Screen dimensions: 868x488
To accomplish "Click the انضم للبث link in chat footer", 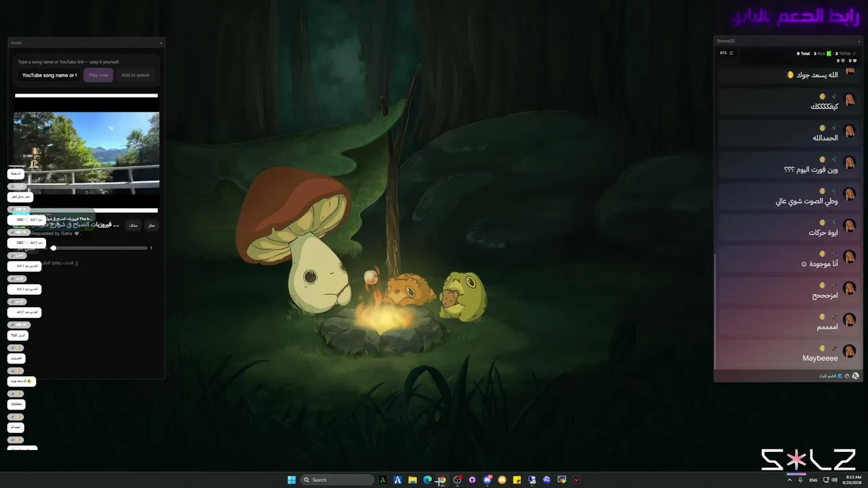I will [830, 375].
